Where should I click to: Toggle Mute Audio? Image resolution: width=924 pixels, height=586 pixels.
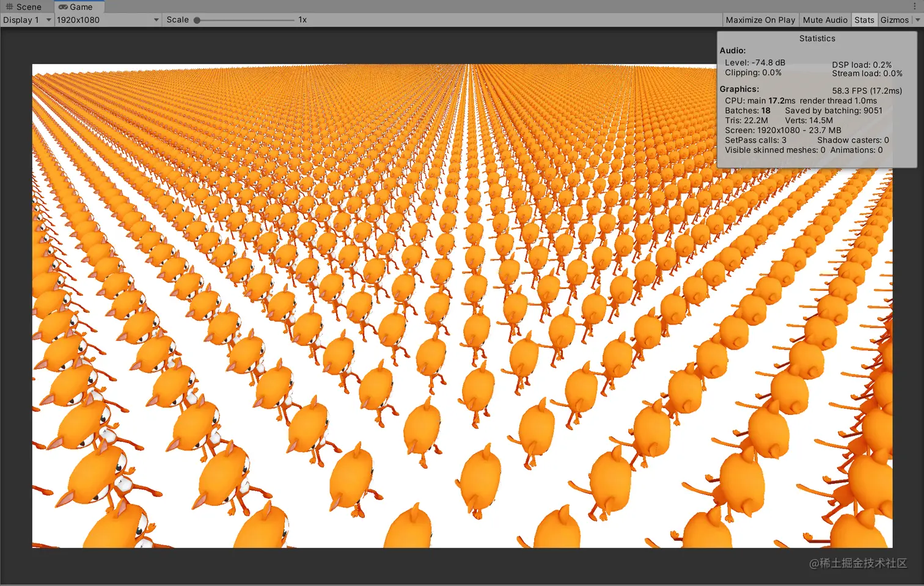click(825, 20)
